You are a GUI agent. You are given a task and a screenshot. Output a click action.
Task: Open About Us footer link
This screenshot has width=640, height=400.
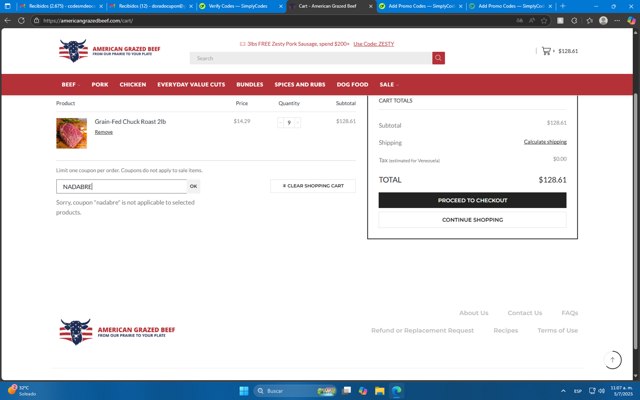tap(473, 313)
